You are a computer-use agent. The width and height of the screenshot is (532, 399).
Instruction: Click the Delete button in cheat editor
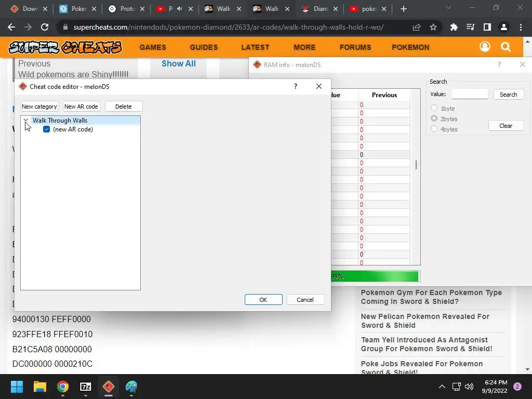click(x=124, y=107)
